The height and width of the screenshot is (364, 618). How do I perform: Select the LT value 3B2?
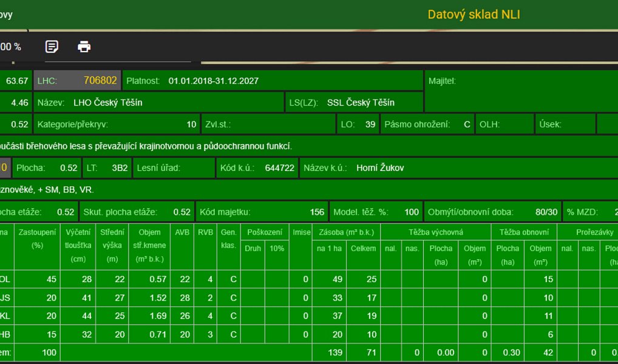tap(120, 168)
